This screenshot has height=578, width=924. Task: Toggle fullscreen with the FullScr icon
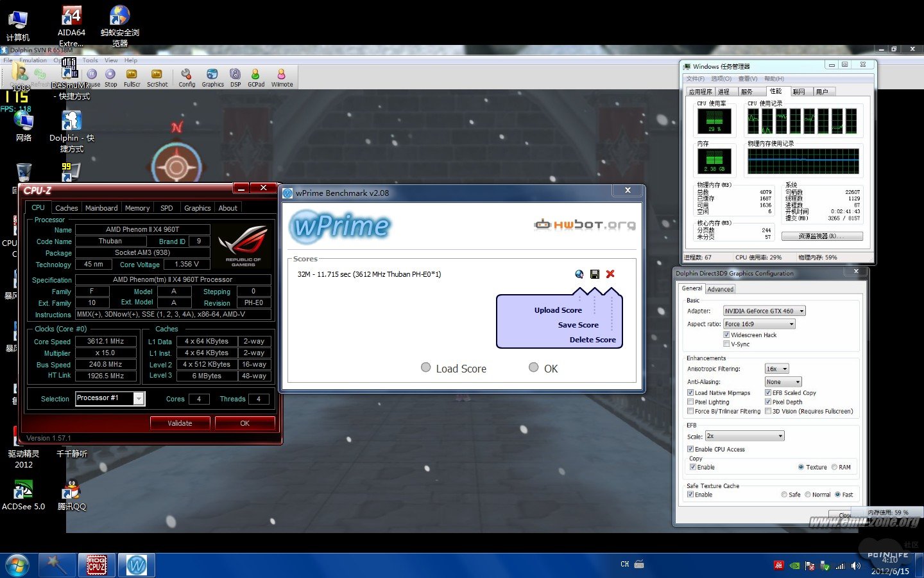coord(132,78)
